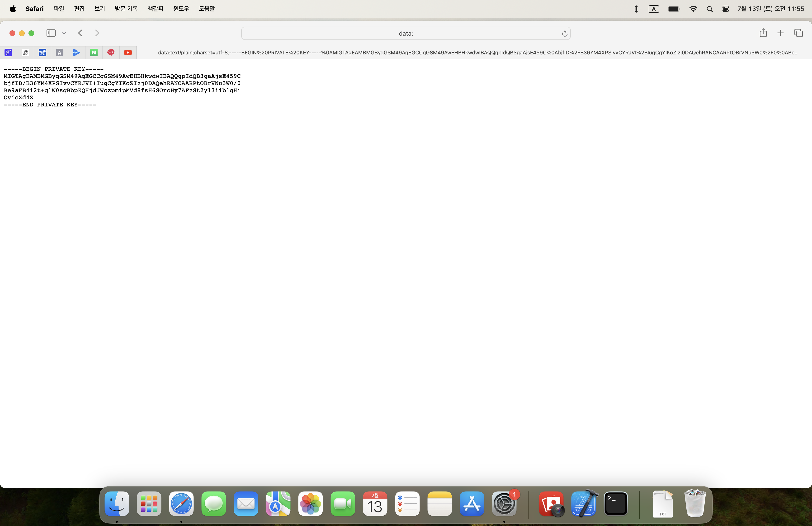Open App Store from the Dock
Viewport: 812px width, 526px height.
[x=472, y=503]
